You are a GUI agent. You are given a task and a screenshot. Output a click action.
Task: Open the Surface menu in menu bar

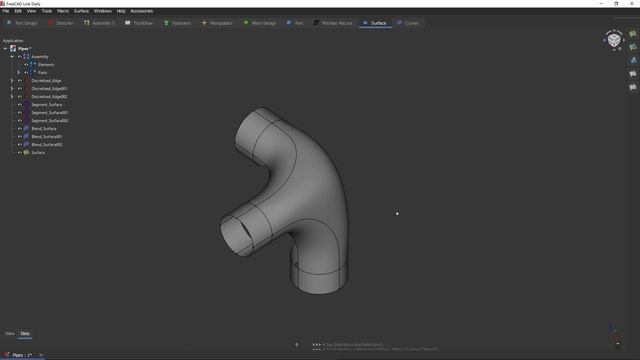81,11
